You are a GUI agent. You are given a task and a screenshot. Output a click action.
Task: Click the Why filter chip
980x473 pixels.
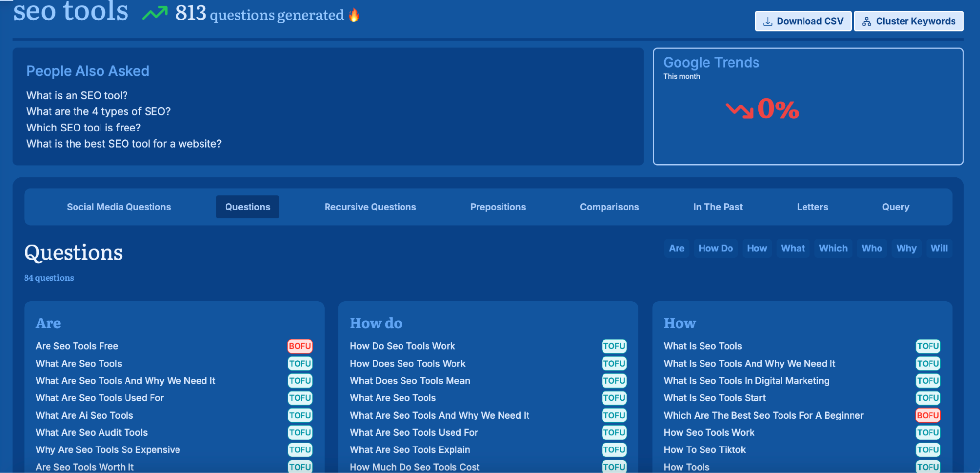906,248
